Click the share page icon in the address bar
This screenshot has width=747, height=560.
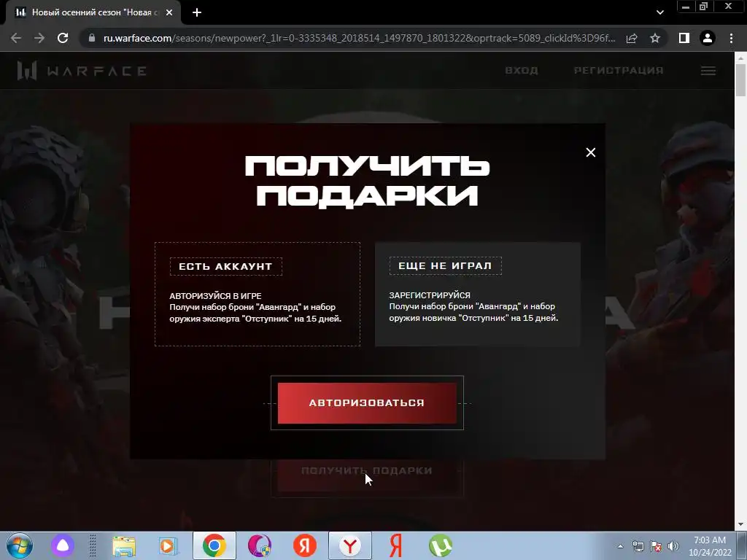pos(632,38)
